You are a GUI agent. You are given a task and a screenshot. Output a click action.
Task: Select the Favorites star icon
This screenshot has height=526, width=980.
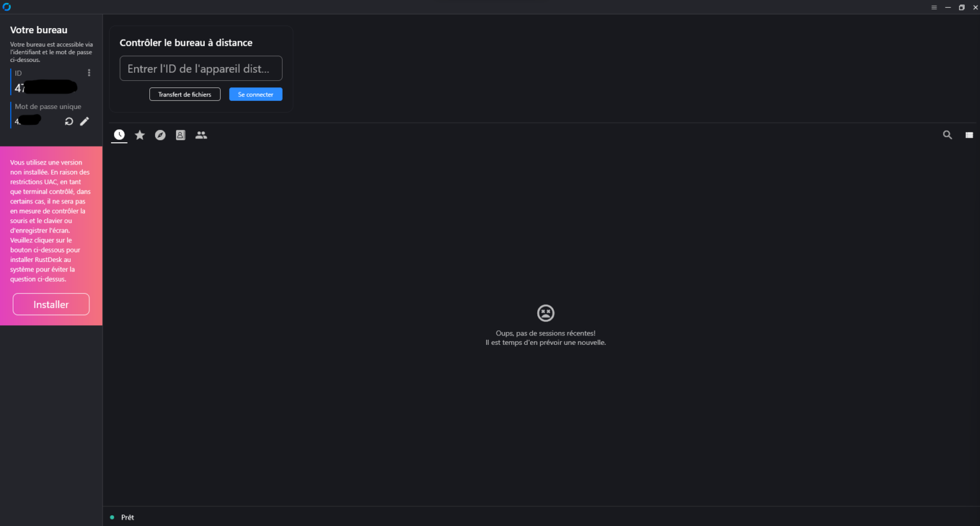pos(140,135)
